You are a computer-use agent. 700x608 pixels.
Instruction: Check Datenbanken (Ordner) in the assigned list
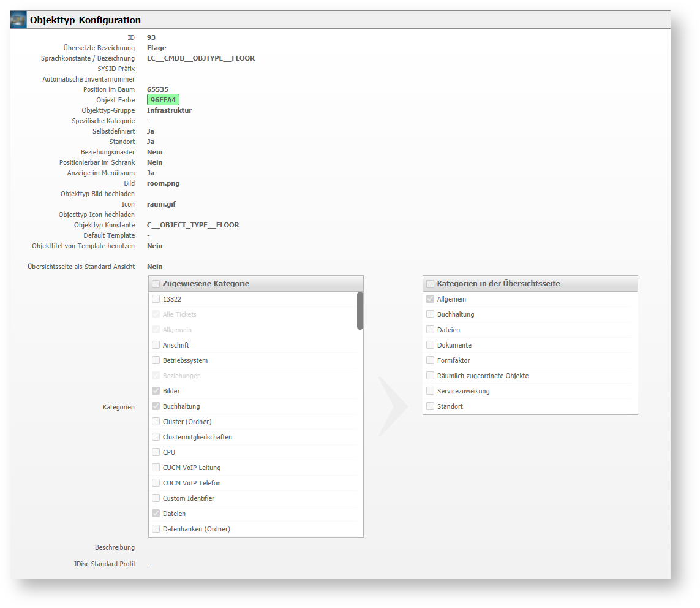156,528
